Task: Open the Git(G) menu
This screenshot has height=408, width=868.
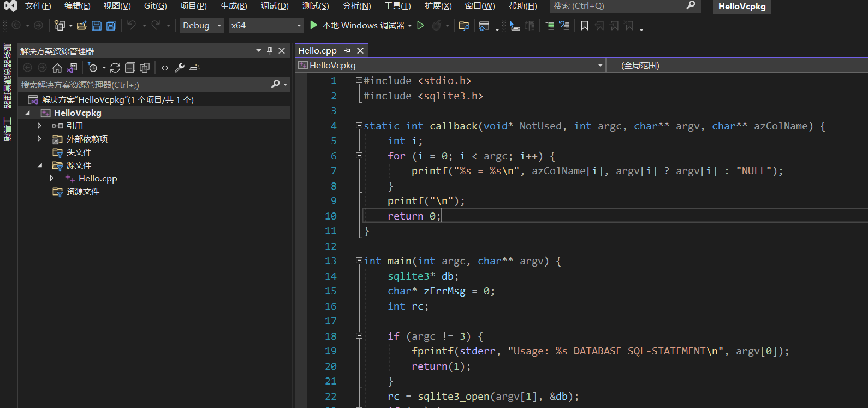Action: tap(155, 6)
